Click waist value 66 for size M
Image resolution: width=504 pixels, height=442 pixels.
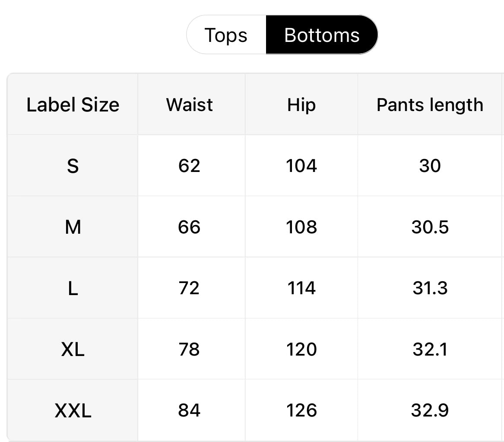coord(189,227)
